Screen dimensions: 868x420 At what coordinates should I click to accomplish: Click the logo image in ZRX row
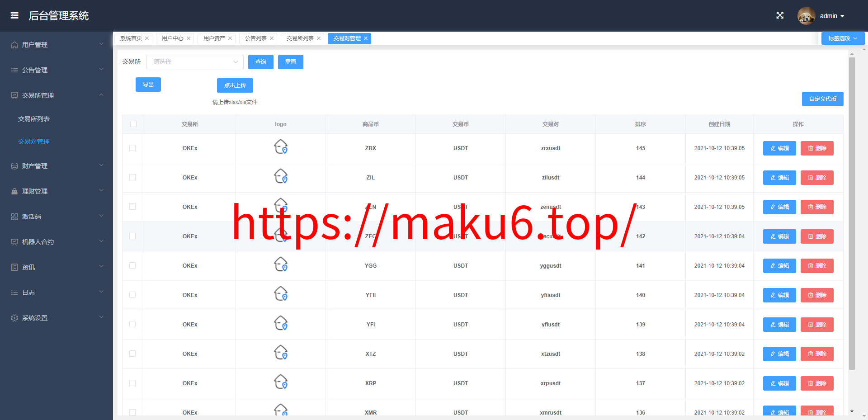click(281, 146)
